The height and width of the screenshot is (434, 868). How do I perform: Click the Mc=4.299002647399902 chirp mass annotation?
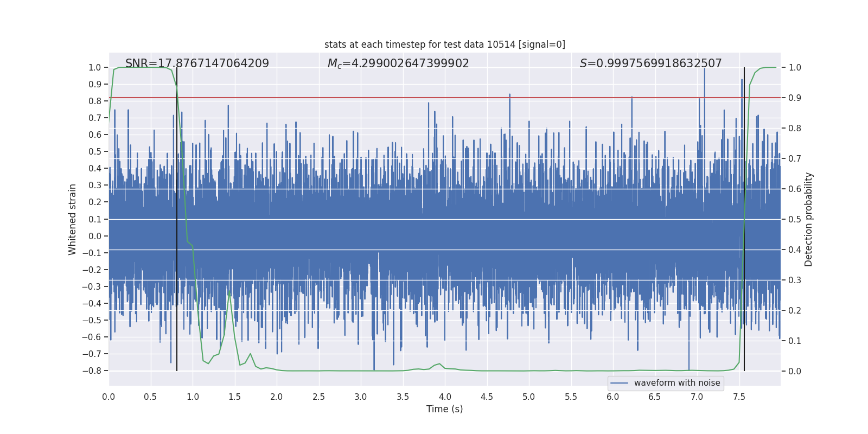398,63
